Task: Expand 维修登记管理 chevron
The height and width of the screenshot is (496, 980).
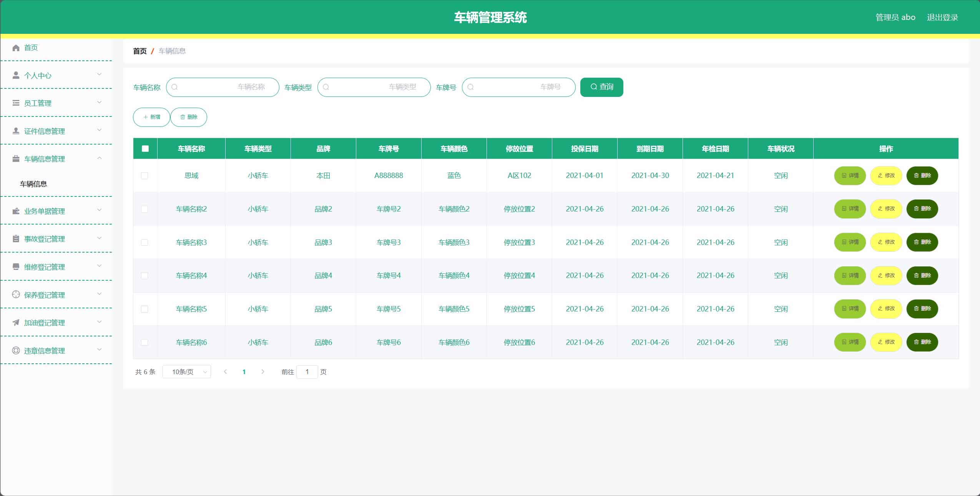Action: pyautogui.click(x=99, y=266)
